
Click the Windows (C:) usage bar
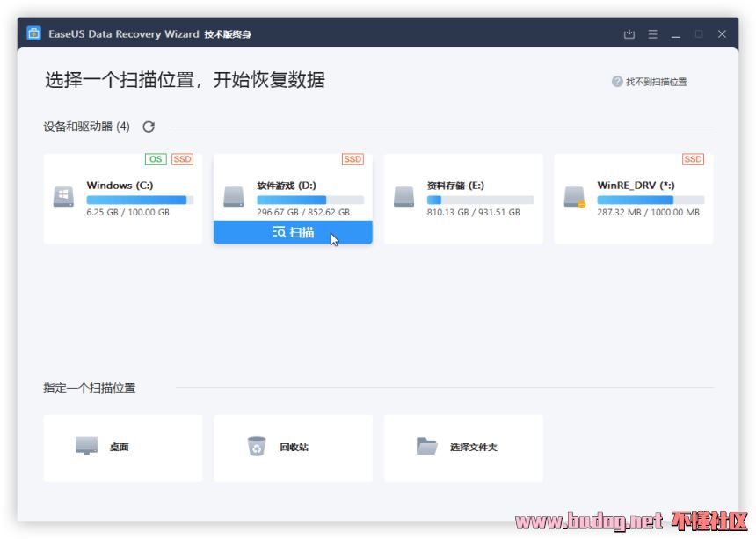pyautogui.click(x=140, y=200)
